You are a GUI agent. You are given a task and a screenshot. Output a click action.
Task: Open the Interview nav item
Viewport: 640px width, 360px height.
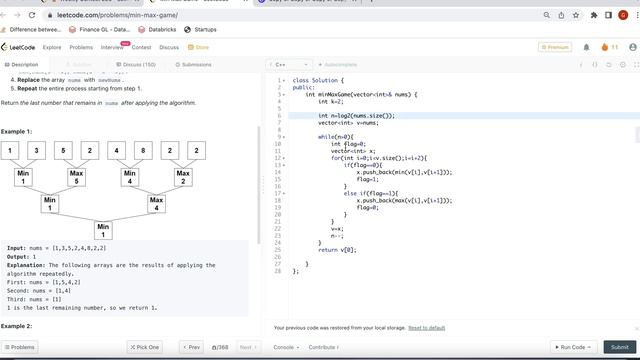[112, 47]
